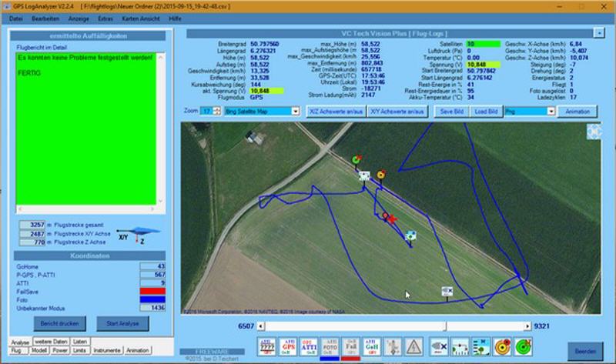
Task: Select the green target marker on the map
Action: [357, 159]
